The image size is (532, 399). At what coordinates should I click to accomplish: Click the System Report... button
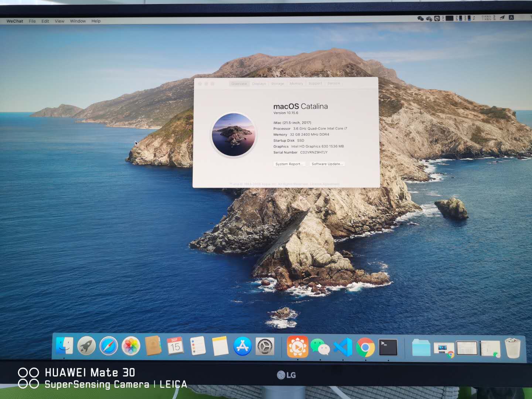coord(289,164)
